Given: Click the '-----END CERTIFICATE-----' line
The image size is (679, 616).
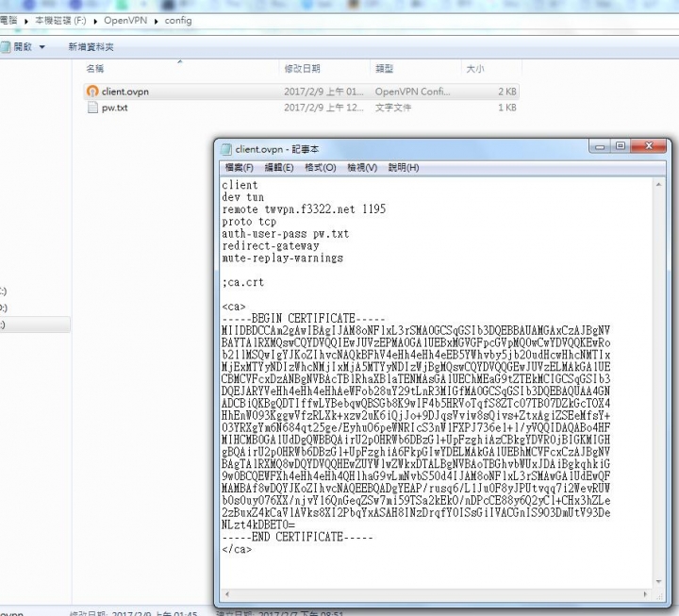Looking at the screenshot, I should coord(297,537).
